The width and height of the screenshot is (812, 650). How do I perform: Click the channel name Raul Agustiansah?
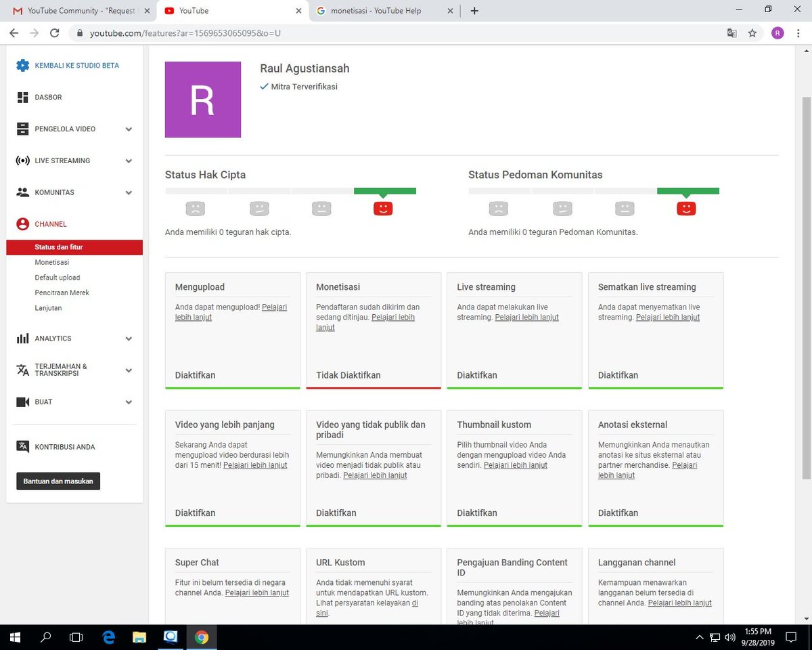[x=304, y=68]
